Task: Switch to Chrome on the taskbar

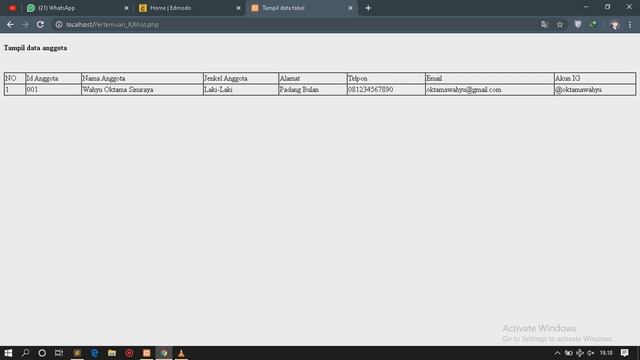Action: coord(164,353)
